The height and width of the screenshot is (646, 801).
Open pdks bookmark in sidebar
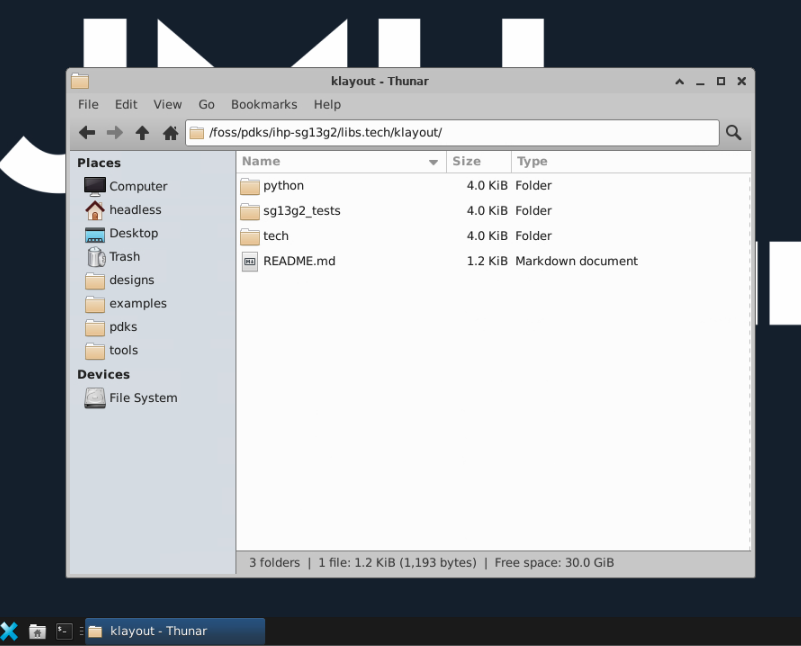[110, 327]
